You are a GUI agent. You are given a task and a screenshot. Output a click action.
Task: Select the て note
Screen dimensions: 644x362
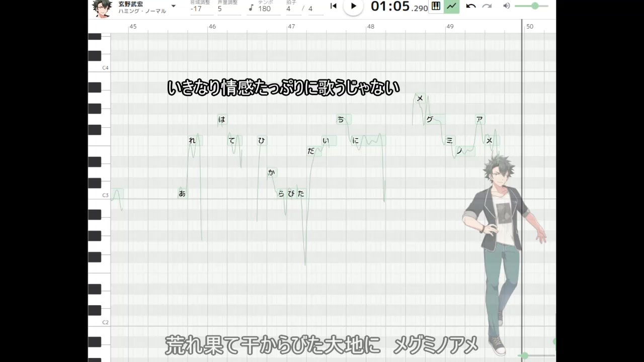(234, 141)
